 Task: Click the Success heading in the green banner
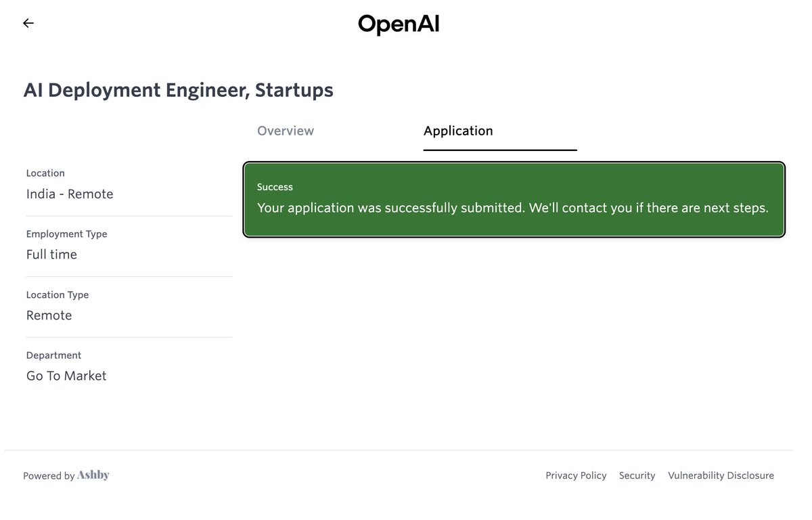tap(275, 187)
